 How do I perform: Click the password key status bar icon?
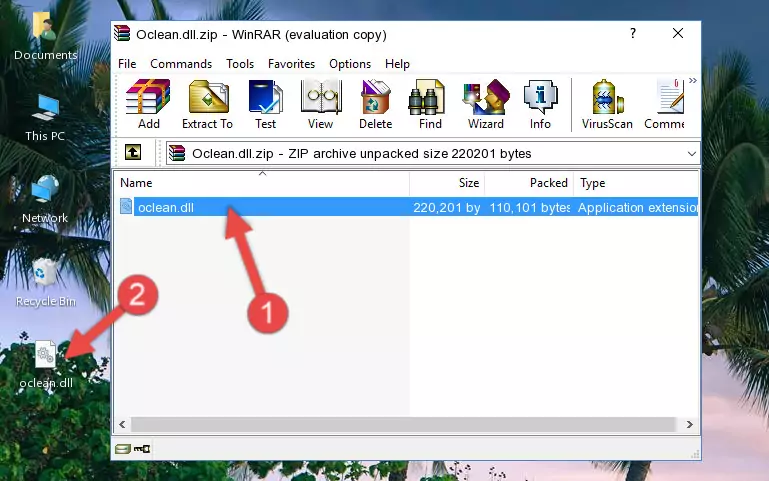(x=142, y=448)
